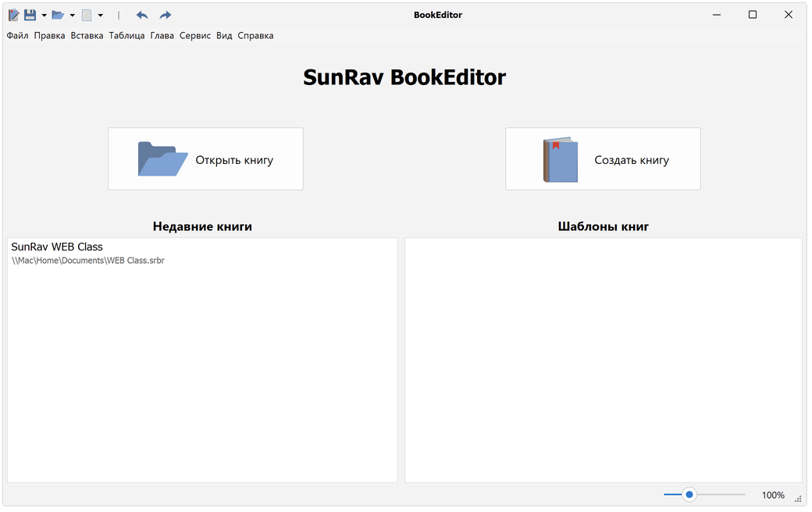
Task: Expand the dropdown arrow next to Save
Action: [x=44, y=16]
